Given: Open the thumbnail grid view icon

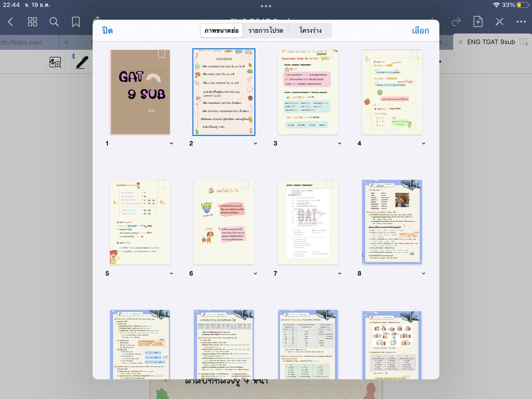Looking at the screenshot, I should (32, 22).
